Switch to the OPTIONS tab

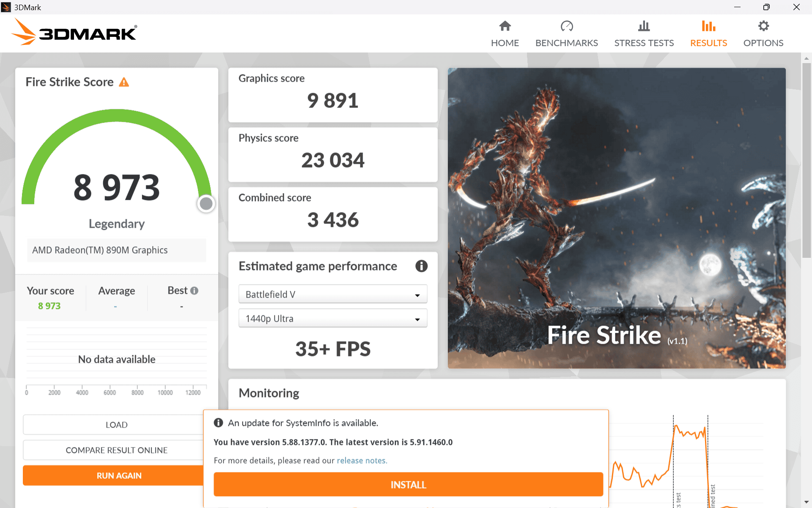tap(763, 43)
